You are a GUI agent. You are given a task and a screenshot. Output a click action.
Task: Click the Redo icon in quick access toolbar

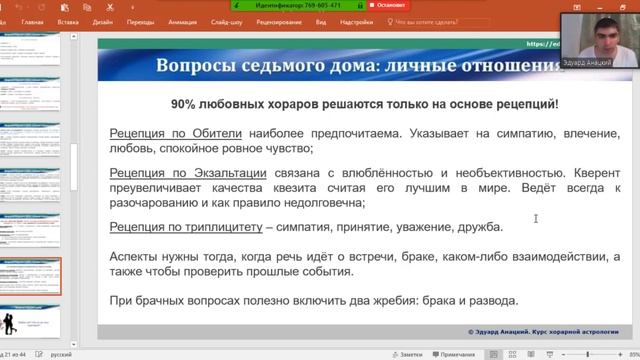pos(41,7)
